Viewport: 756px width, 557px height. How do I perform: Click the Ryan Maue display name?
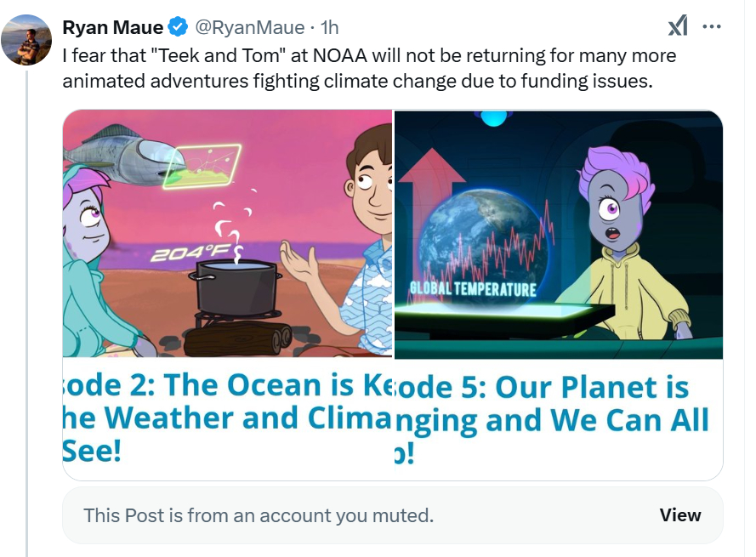113,28
